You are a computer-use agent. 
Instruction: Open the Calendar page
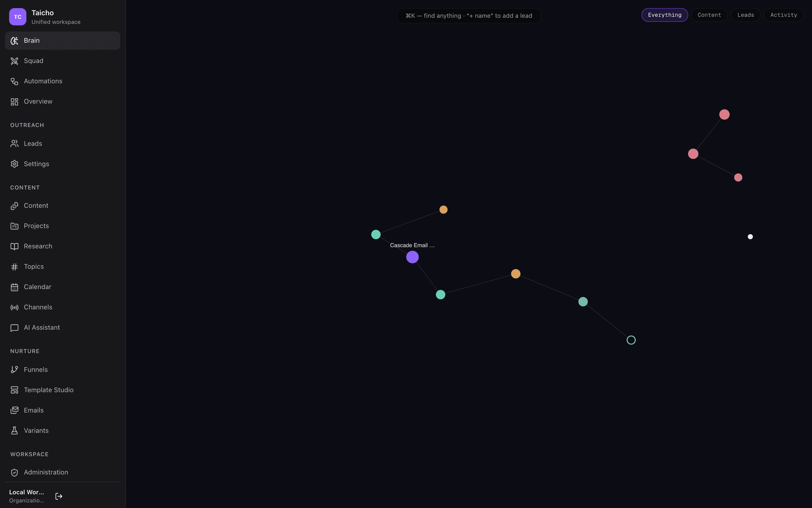[63, 287]
